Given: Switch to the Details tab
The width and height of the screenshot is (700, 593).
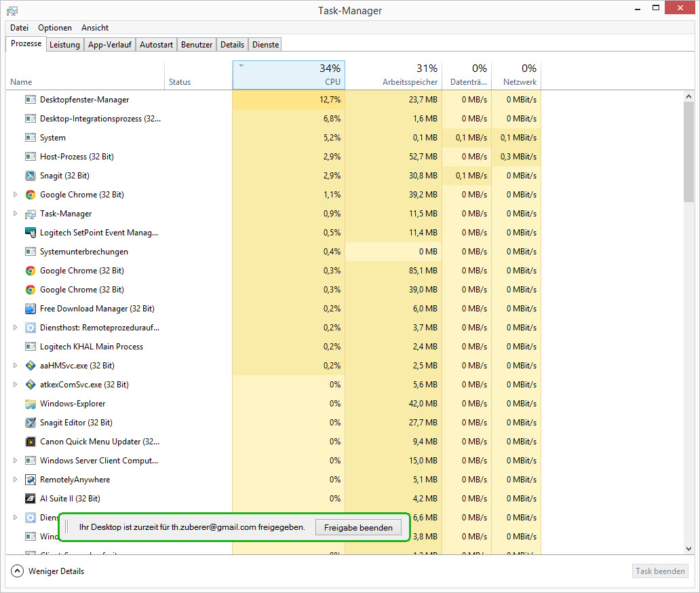Looking at the screenshot, I should point(232,45).
